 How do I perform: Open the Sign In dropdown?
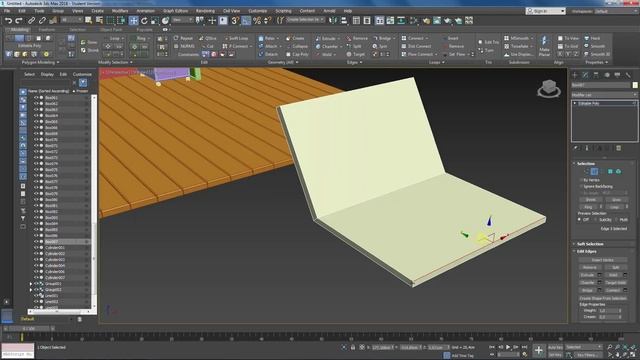(545, 11)
